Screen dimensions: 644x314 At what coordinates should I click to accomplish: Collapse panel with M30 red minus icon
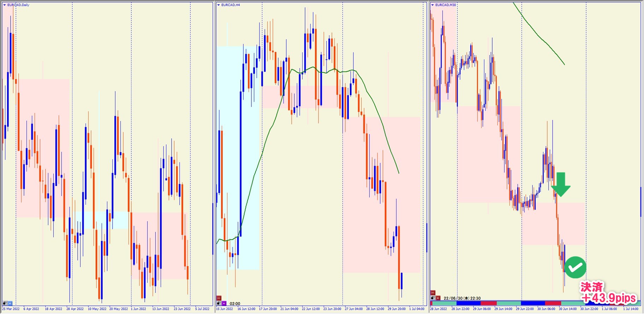433,293
